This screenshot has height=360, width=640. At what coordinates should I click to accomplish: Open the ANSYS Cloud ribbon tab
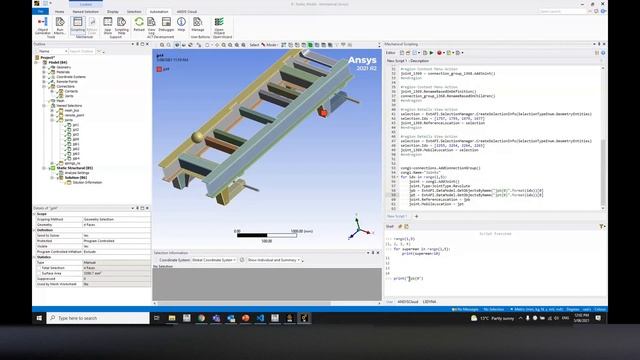[x=187, y=12]
